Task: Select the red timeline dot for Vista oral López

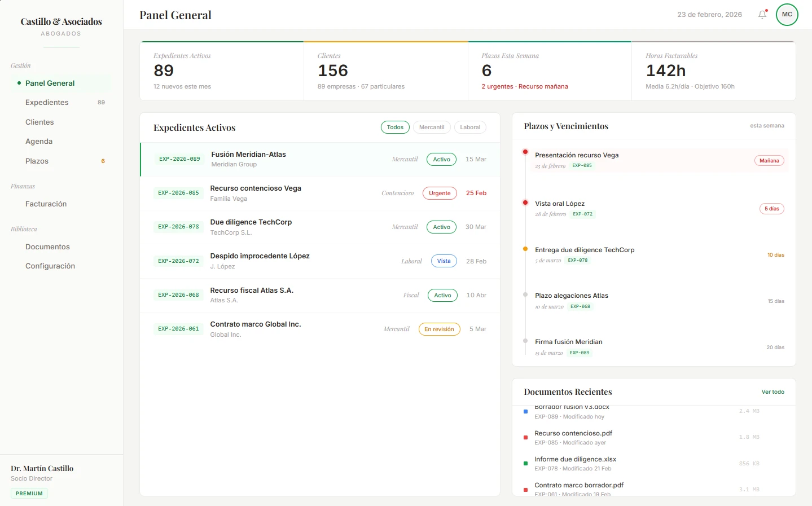Action: coord(525,203)
